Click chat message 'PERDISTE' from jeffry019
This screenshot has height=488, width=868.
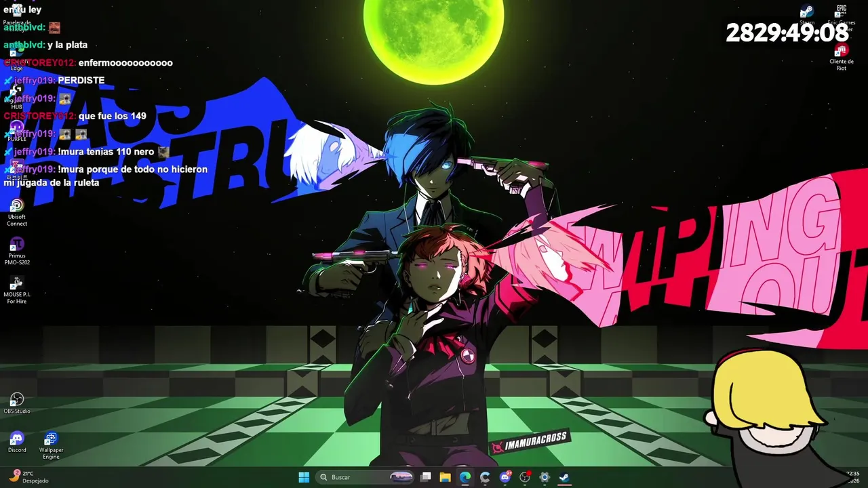coord(81,80)
